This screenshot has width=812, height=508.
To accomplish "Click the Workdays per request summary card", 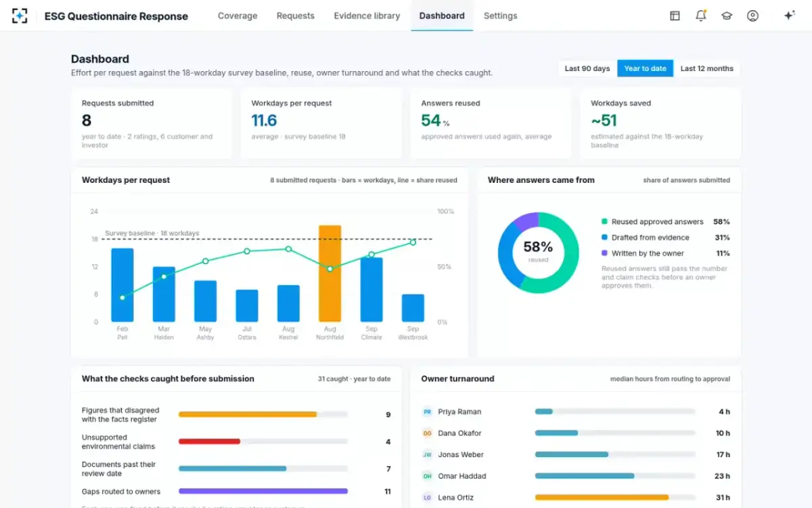I will pos(321,123).
